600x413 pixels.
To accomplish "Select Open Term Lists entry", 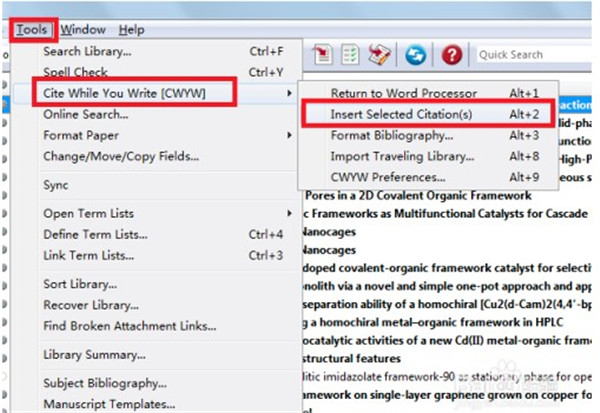I will tap(88, 213).
